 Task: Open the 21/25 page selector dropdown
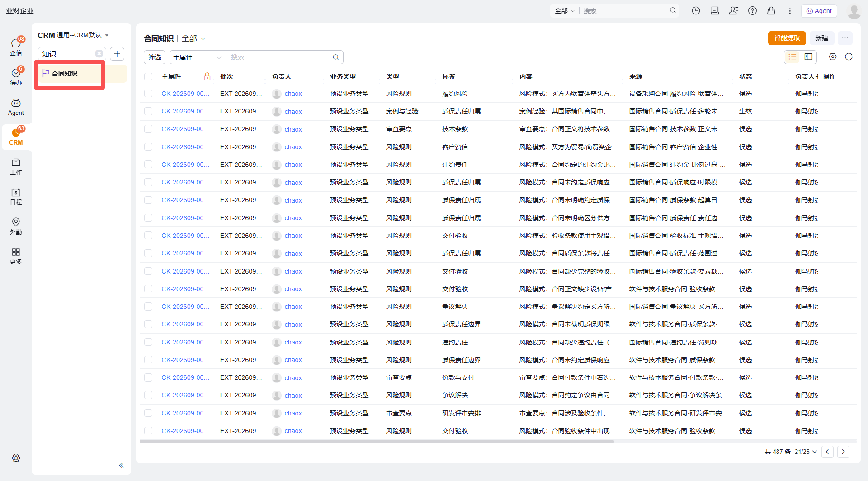click(x=806, y=452)
